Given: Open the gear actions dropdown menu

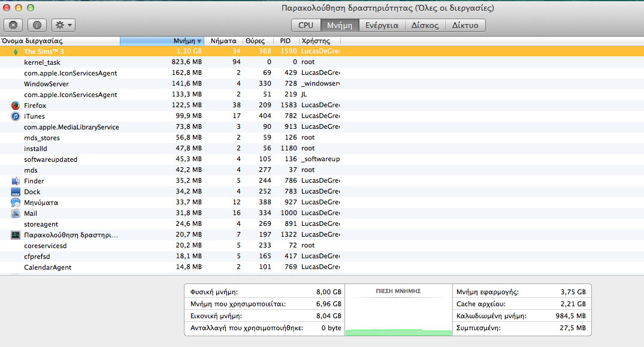Looking at the screenshot, I should 64,25.
